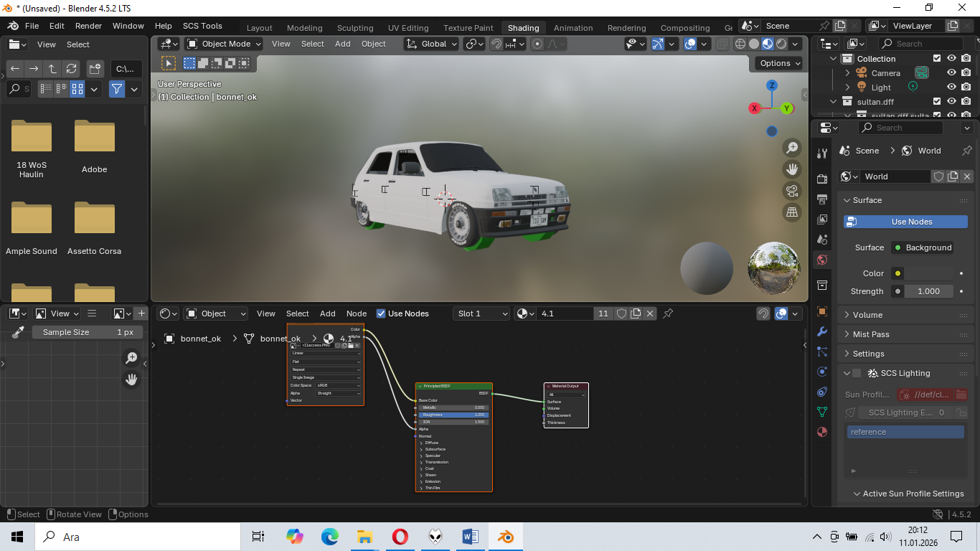This screenshot has width=980, height=551.
Task: Click the Blender icon in the taskbar
Action: pyautogui.click(x=506, y=537)
